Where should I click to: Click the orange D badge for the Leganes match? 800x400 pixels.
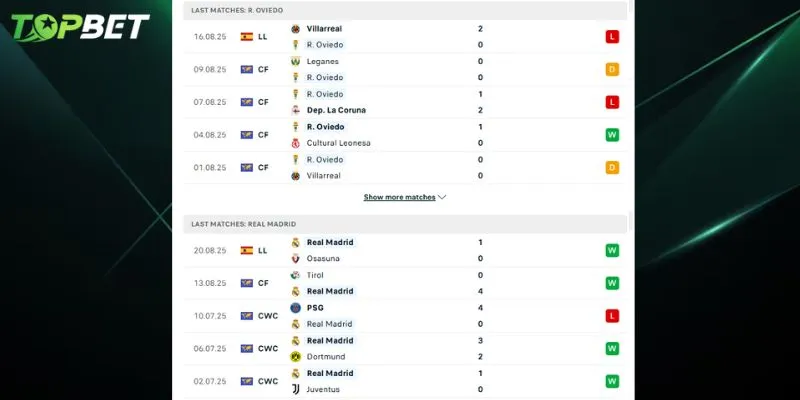tap(611, 69)
